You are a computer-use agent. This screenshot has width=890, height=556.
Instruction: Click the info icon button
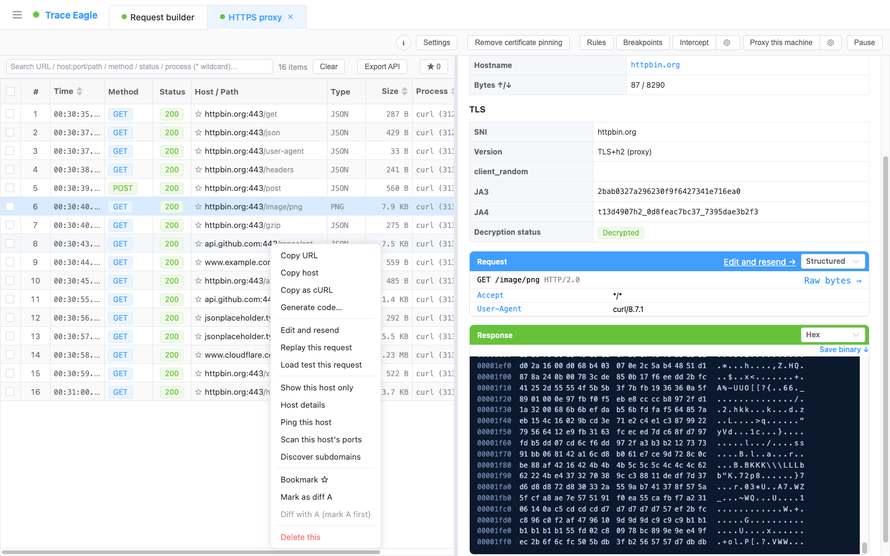point(403,43)
